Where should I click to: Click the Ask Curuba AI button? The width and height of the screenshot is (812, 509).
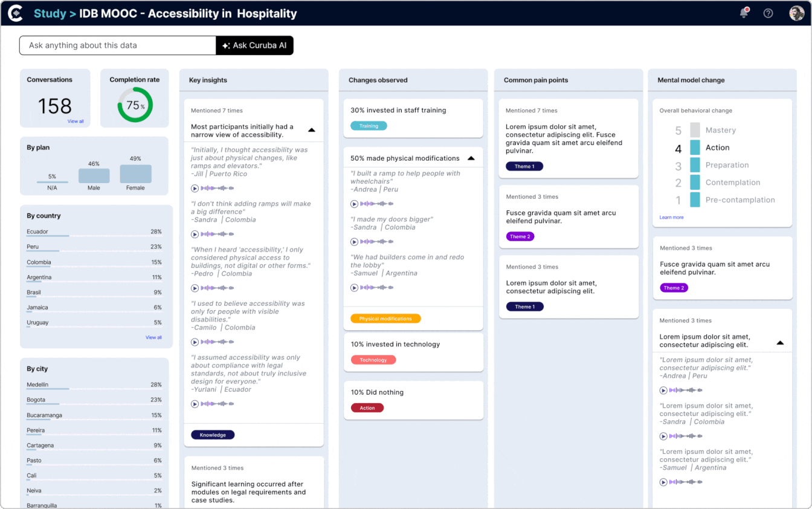click(x=254, y=45)
